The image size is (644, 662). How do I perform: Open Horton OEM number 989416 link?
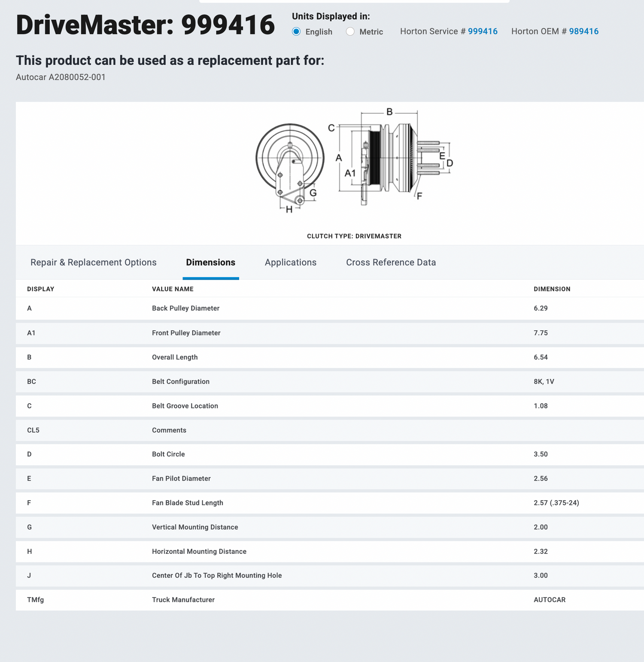[x=583, y=31]
